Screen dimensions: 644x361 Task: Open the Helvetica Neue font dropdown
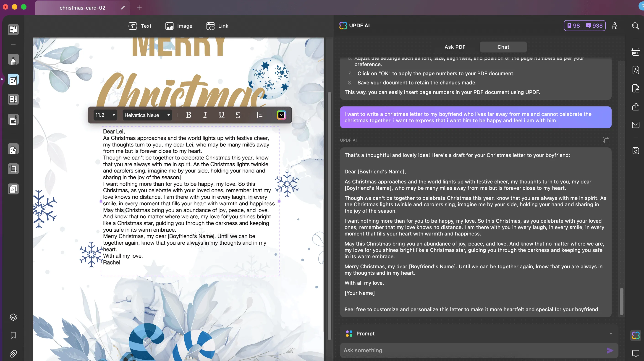pos(147,115)
